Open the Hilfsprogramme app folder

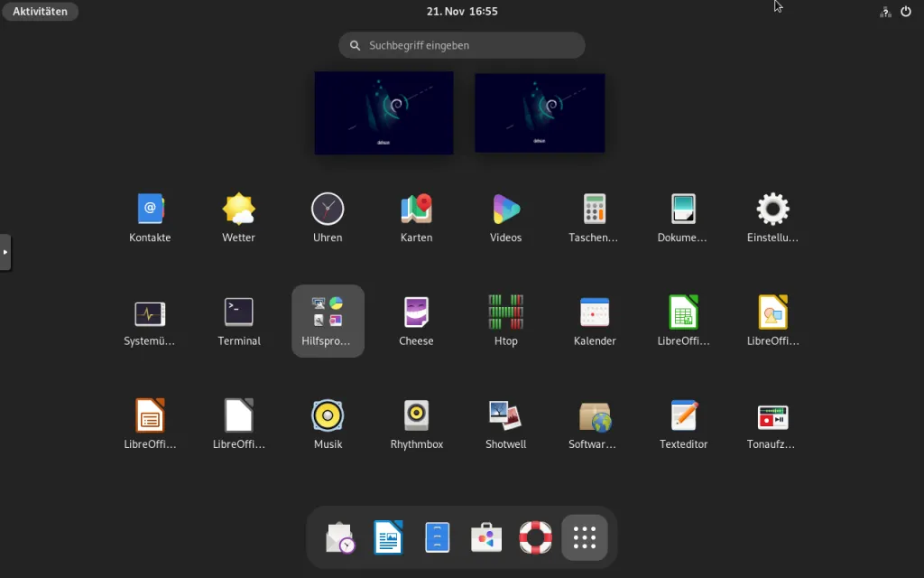pyautogui.click(x=328, y=321)
